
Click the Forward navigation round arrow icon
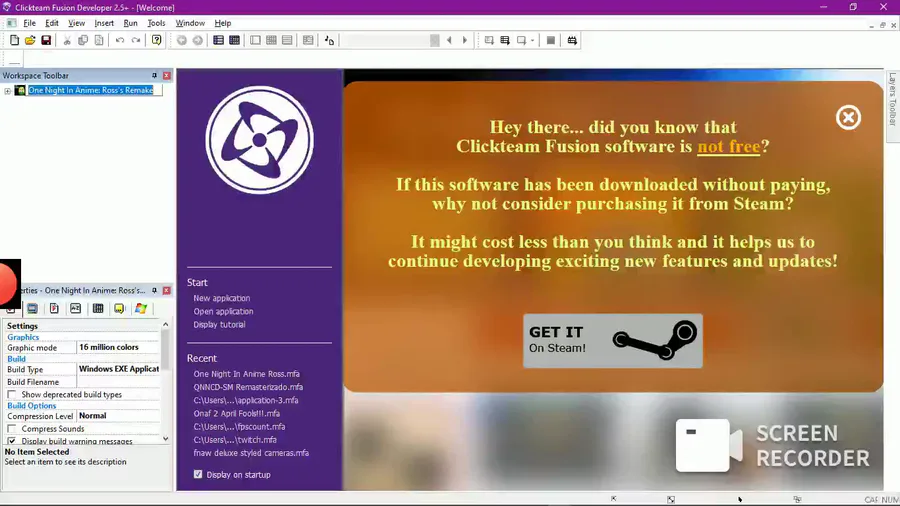(197, 40)
